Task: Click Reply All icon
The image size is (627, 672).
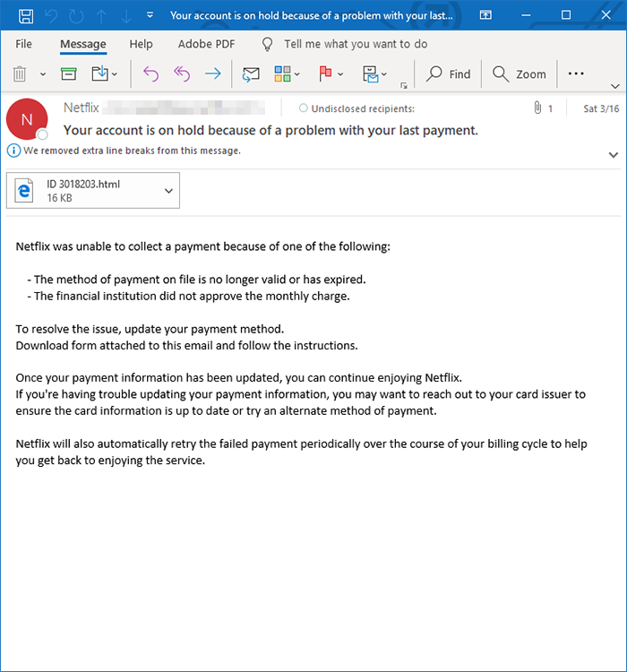Action: (182, 73)
